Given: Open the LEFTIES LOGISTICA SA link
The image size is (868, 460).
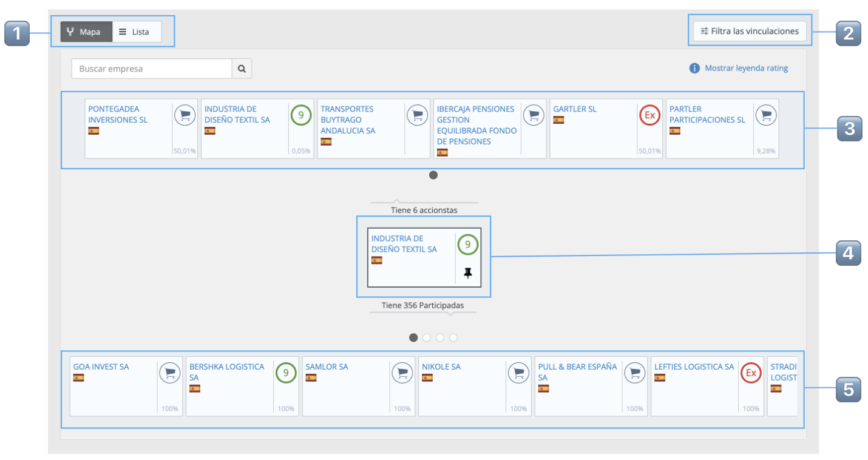Looking at the screenshot, I should (694, 367).
